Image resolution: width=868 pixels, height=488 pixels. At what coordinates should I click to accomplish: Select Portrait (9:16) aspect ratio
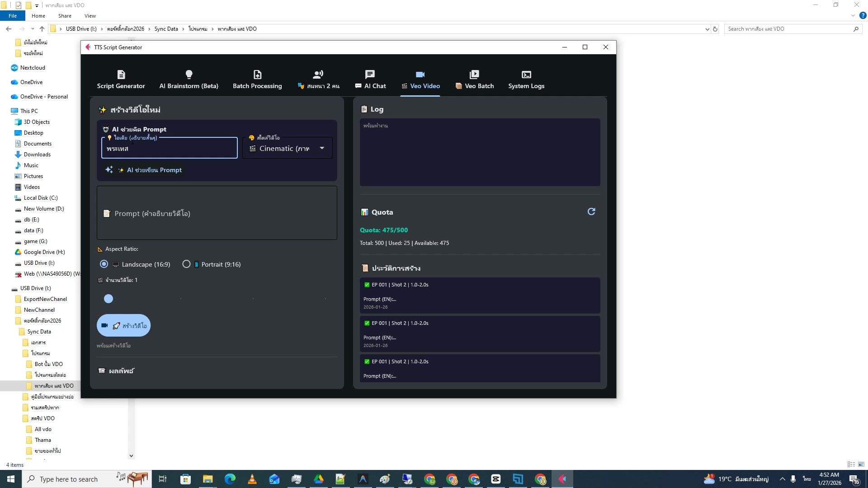(x=186, y=264)
